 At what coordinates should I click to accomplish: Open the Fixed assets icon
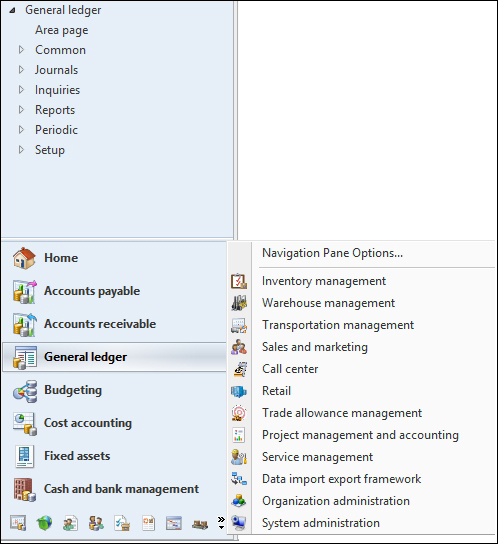click(x=24, y=456)
